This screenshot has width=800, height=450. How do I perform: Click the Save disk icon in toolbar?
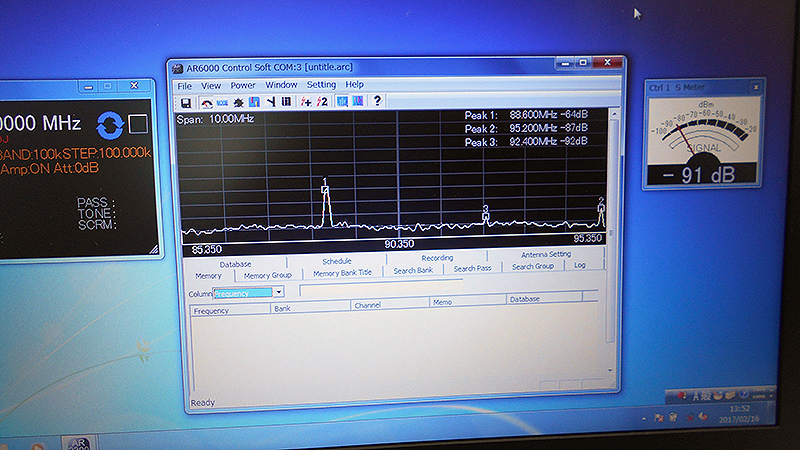[x=185, y=101]
